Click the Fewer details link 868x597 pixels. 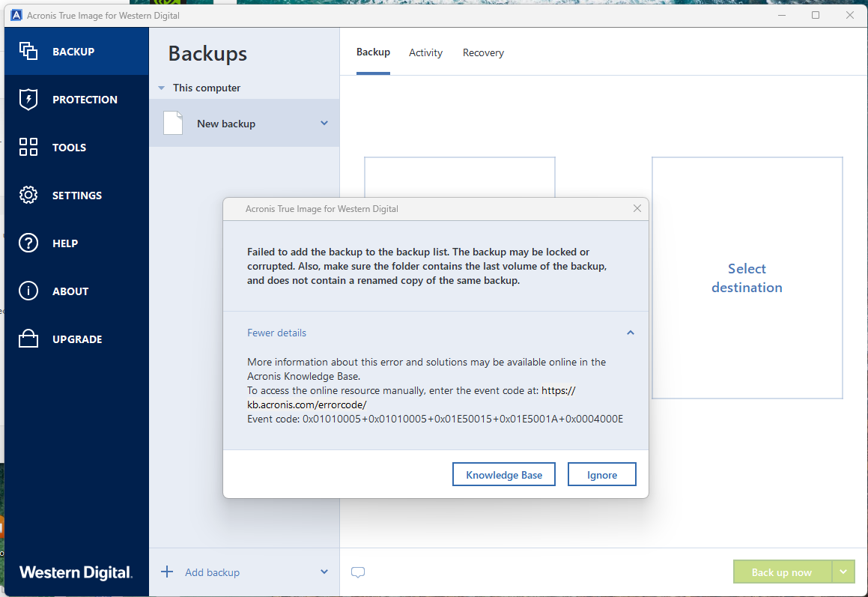276,333
